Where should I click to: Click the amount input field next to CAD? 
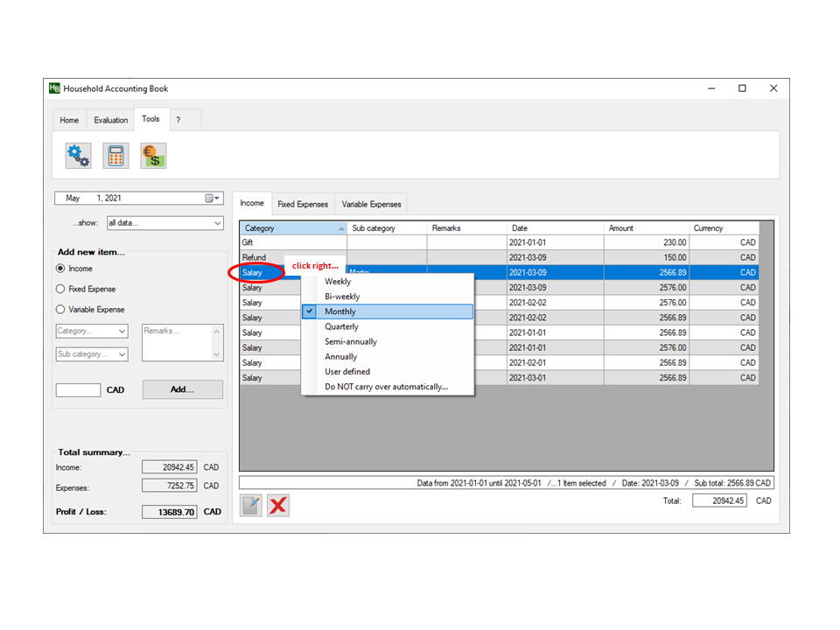[x=78, y=390]
